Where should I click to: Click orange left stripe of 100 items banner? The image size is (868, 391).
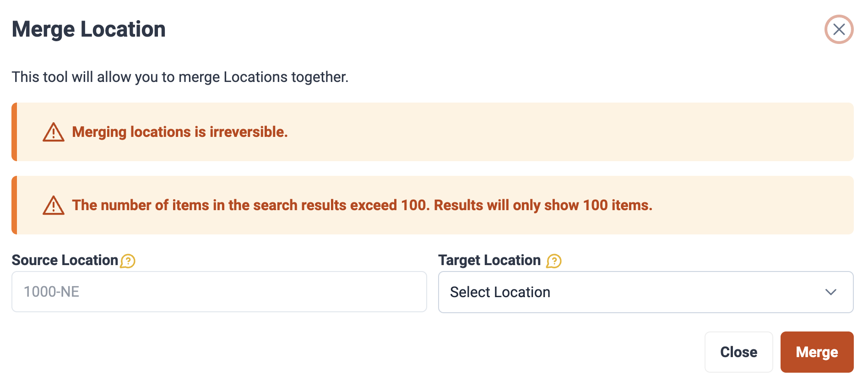coord(14,205)
